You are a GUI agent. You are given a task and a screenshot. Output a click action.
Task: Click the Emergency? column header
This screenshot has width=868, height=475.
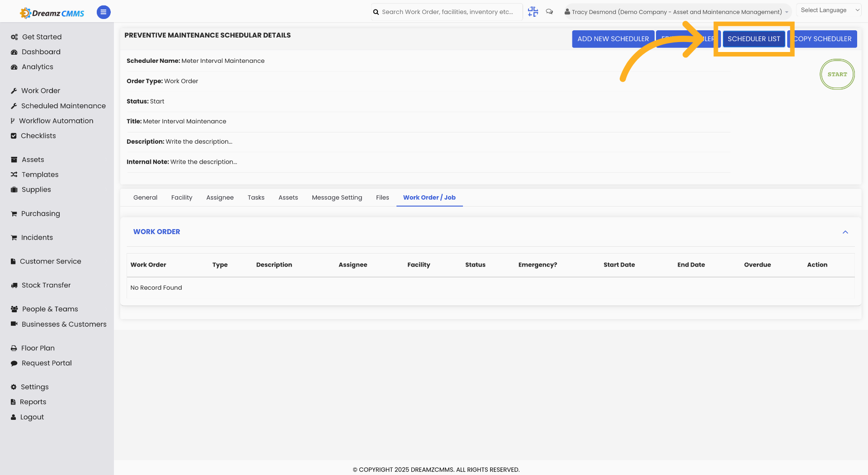pyautogui.click(x=538, y=265)
